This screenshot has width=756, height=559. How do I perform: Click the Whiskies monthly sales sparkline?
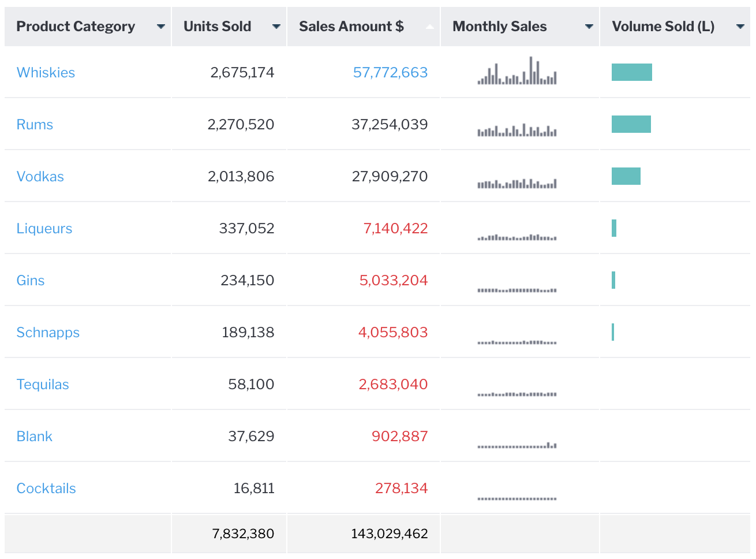[x=517, y=73]
